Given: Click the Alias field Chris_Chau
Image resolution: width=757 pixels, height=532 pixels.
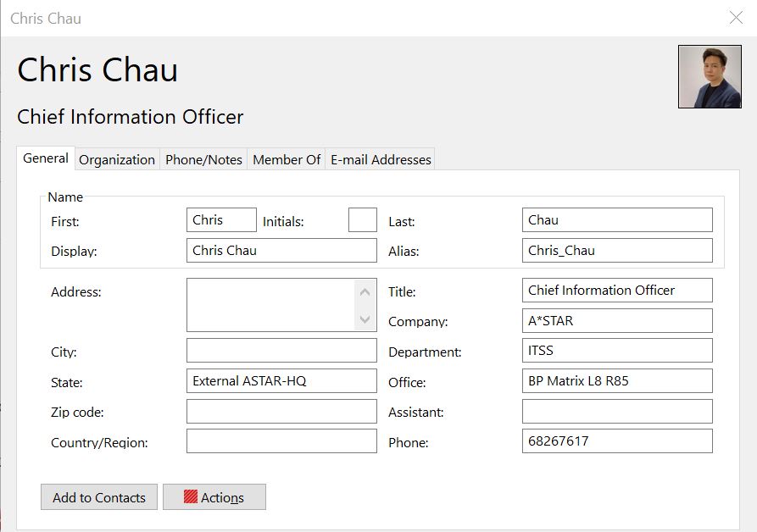Looking at the screenshot, I should (617, 250).
